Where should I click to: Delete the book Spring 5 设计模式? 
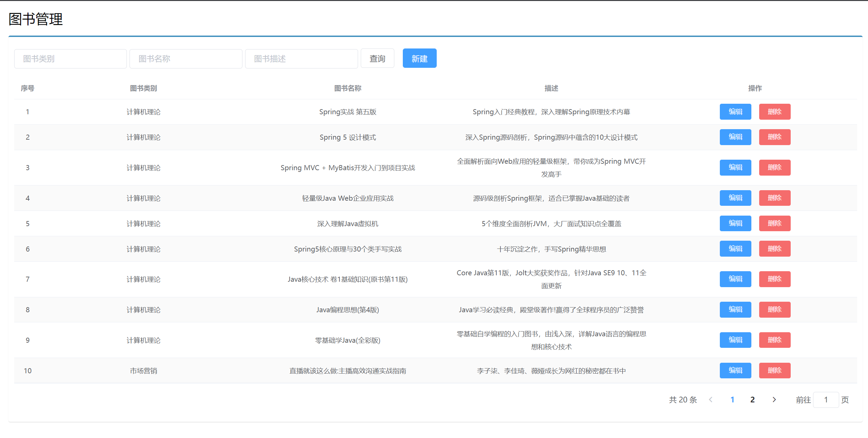tap(775, 137)
